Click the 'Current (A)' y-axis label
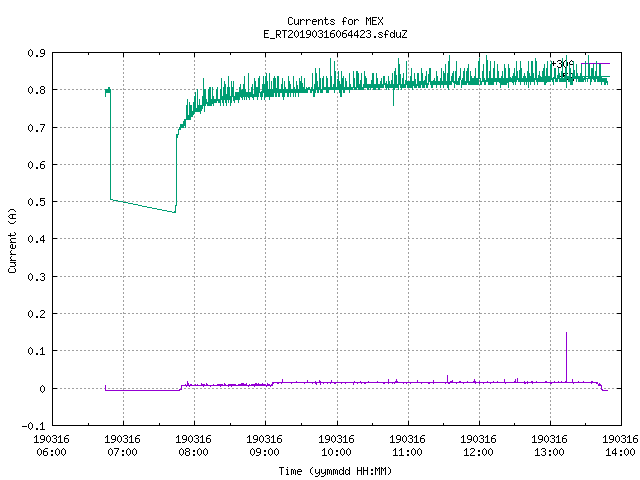Viewport: 640px width, 480px height. click(x=12, y=241)
